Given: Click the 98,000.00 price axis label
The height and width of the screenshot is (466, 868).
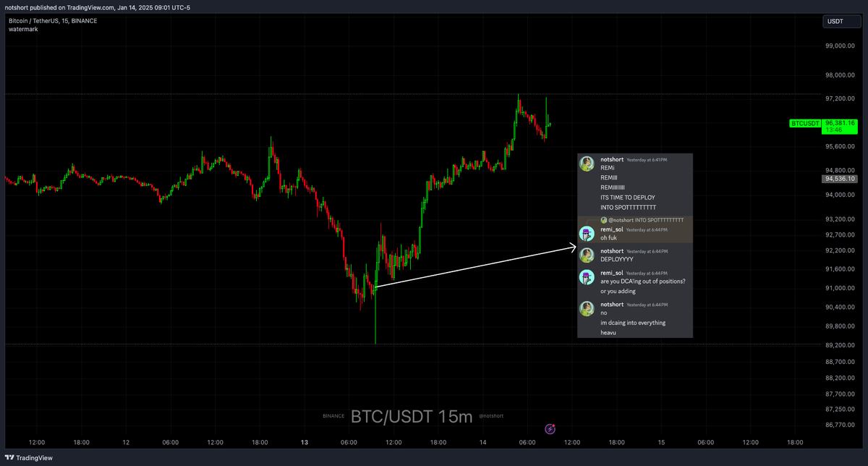Looking at the screenshot, I should pos(840,75).
